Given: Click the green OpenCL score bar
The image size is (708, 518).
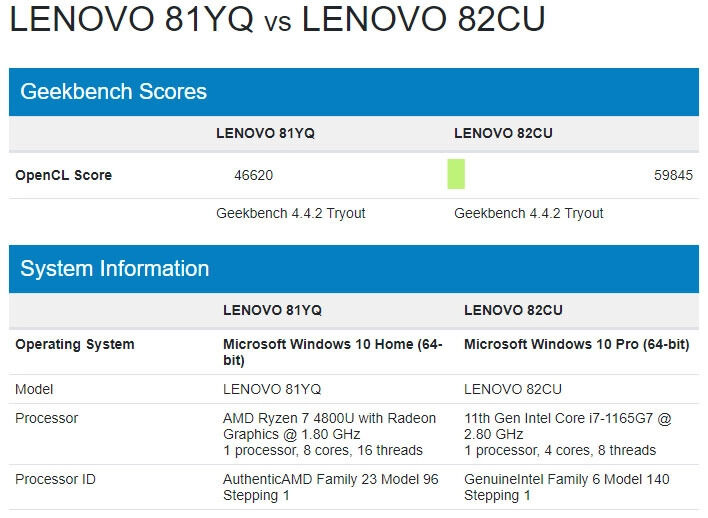Looking at the screenshot, I should [456, 175].
